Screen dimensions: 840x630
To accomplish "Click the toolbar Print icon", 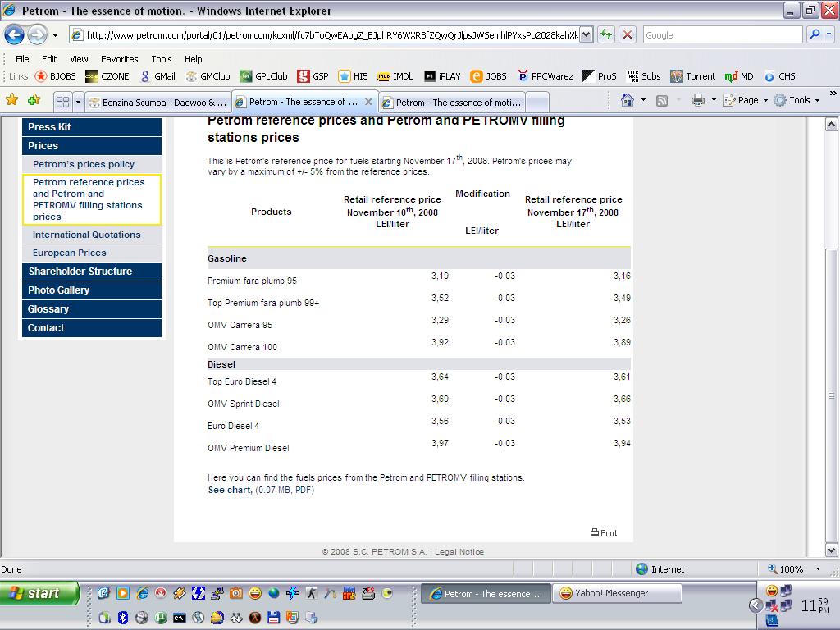I will pos(697,100).
